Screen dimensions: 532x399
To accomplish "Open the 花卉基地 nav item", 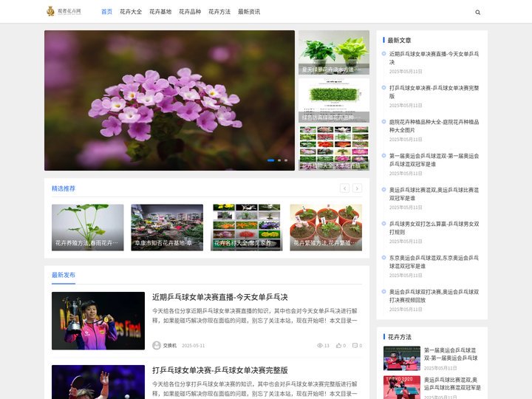I will (160, 12).
